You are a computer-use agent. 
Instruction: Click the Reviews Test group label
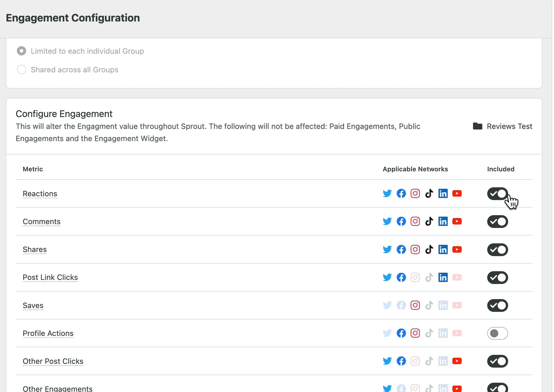pos(510,126)
